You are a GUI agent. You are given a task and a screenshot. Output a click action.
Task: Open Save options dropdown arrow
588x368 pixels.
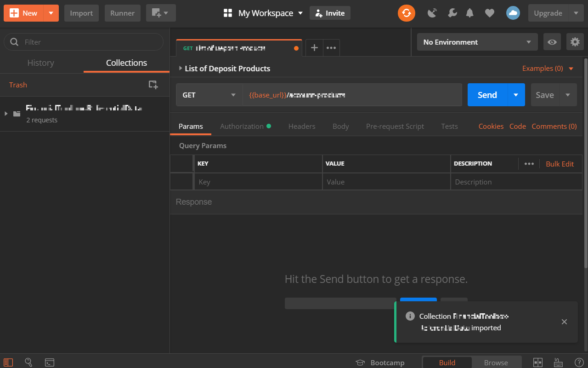coord(568,95)
